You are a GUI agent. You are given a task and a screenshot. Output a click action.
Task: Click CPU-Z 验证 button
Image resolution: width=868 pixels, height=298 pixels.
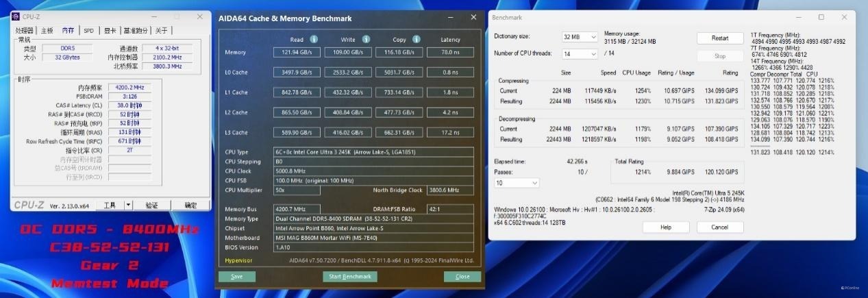click(x=151, y=205)
